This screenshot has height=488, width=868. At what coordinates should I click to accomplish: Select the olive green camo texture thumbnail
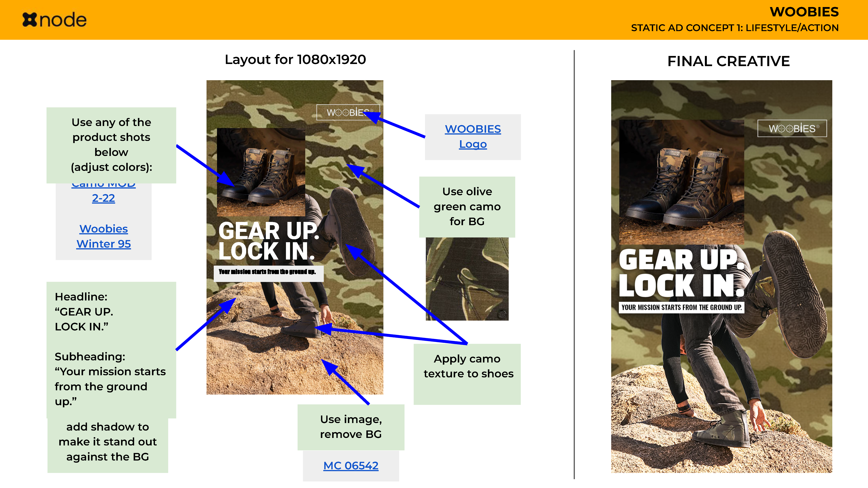coord(467,279)
